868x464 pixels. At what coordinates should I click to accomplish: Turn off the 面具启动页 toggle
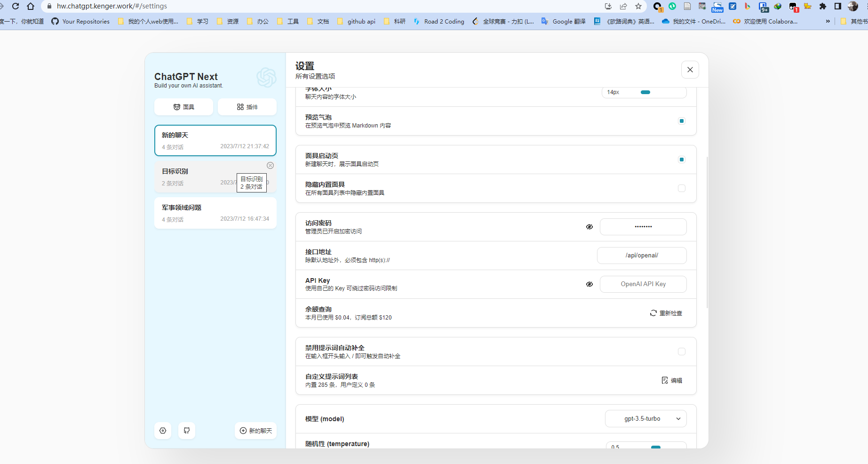(x=682, y=160)
